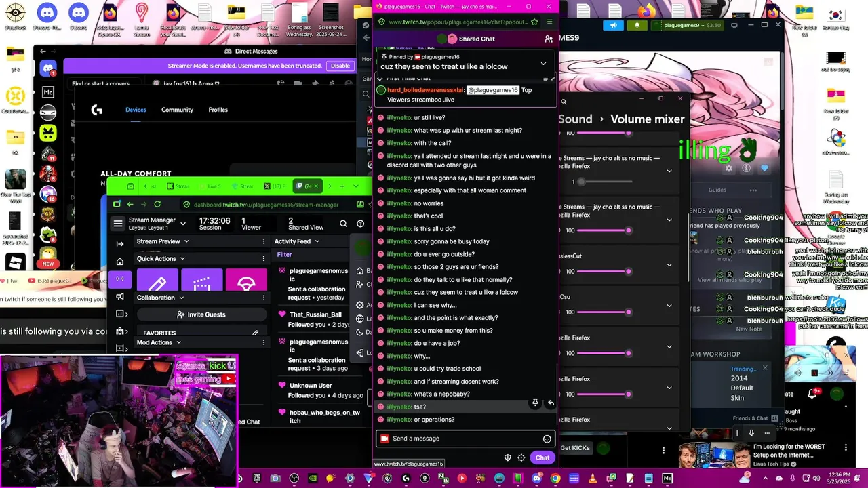The image size is (868, 488).
Task: Launch Chrome from the Windows taskbar
Action: click(x=555, y=479)
